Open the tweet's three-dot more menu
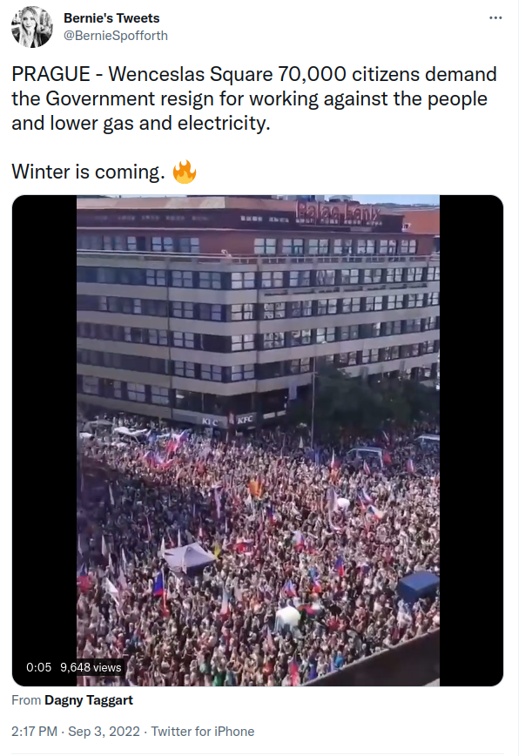Screen dimensions: 532x756 pos(495,17)
